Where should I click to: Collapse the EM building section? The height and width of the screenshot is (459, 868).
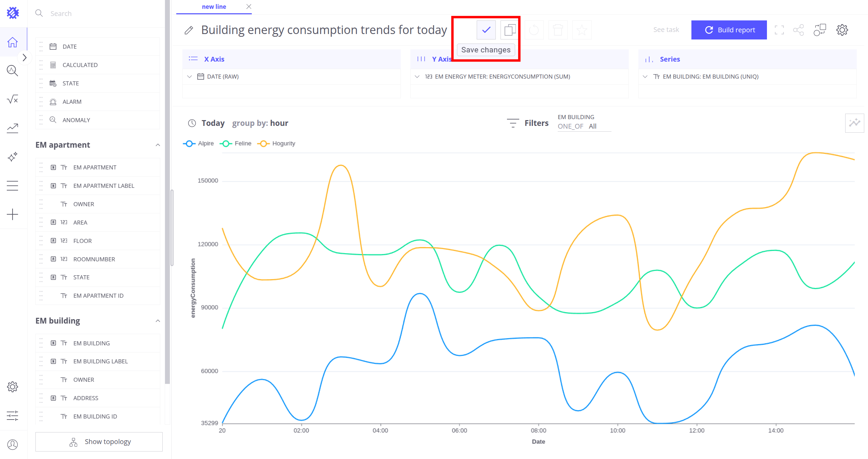158,321
